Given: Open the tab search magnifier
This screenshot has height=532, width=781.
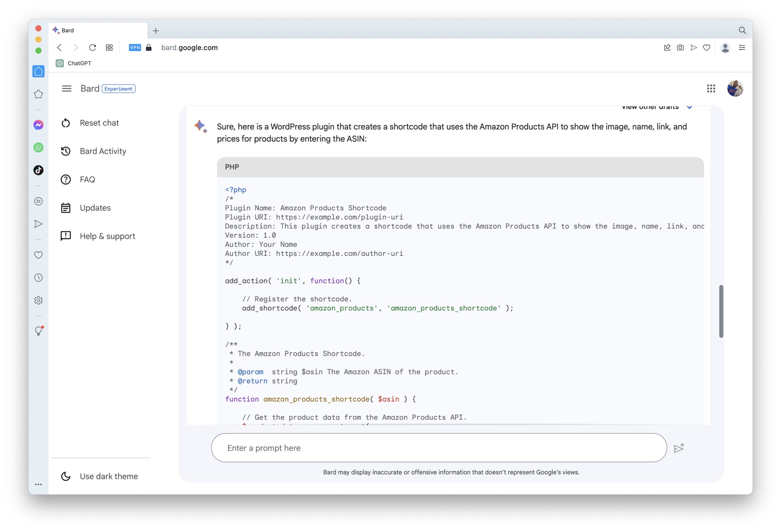Looking at the screenshot, I should coord(742,31).
